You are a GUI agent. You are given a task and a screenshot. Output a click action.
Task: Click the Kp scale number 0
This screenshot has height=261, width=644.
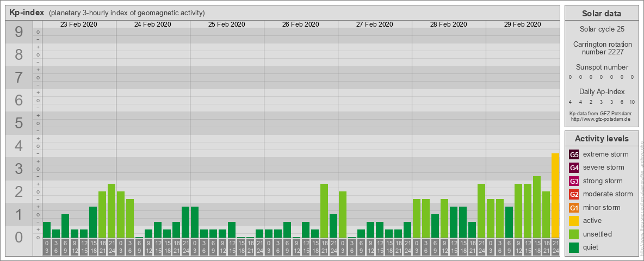pos(18,237)
